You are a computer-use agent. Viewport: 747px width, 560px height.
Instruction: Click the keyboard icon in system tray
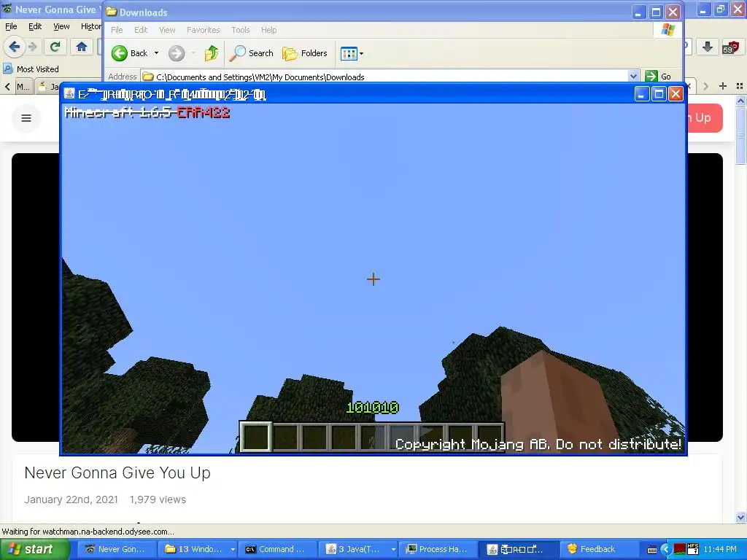(652, 550)
